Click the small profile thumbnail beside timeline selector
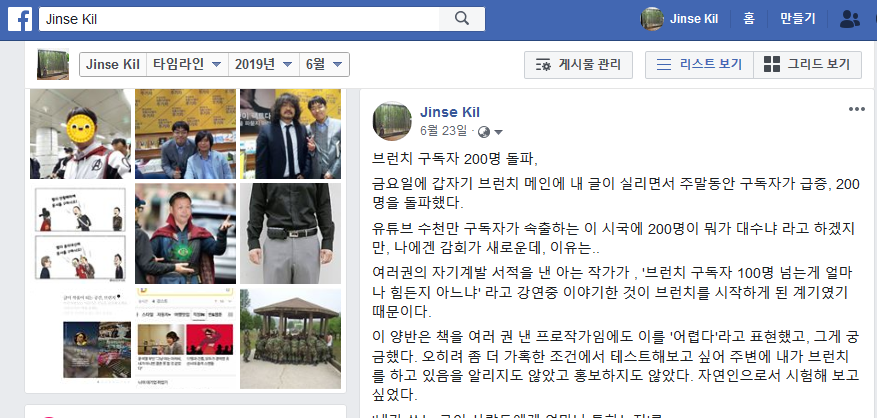 (x=53, y=64)
